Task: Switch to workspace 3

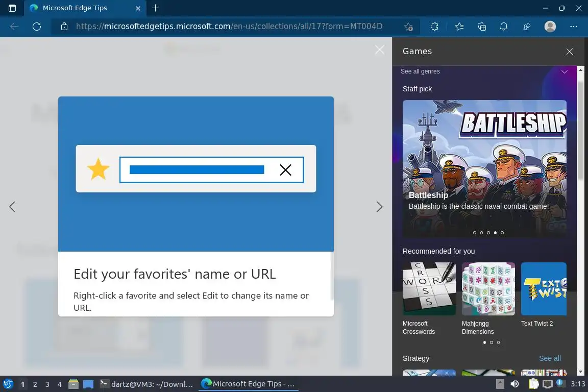Action: click(47, 384)
